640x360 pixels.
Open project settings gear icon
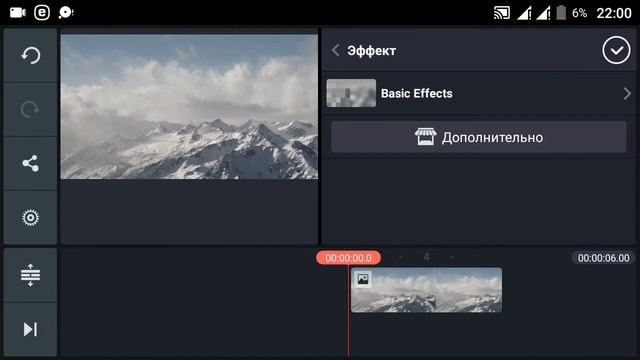coord(31,218)
